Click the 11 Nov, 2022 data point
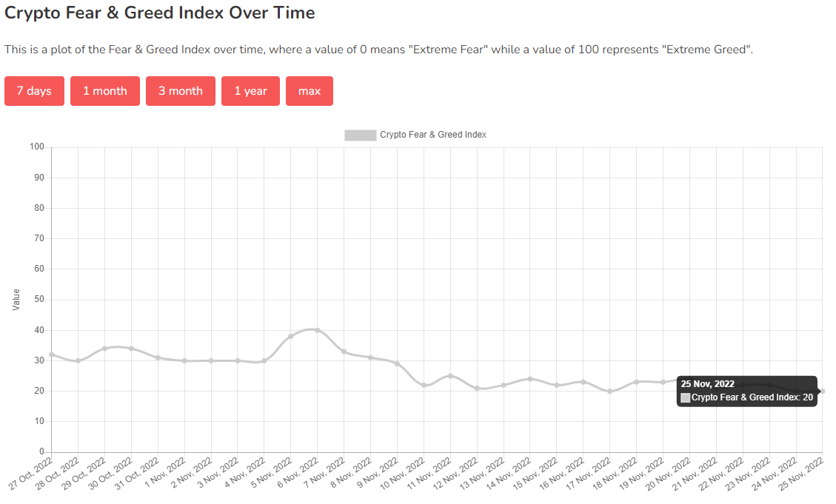This screenshot has width=836, height=504. coord(450,376)
